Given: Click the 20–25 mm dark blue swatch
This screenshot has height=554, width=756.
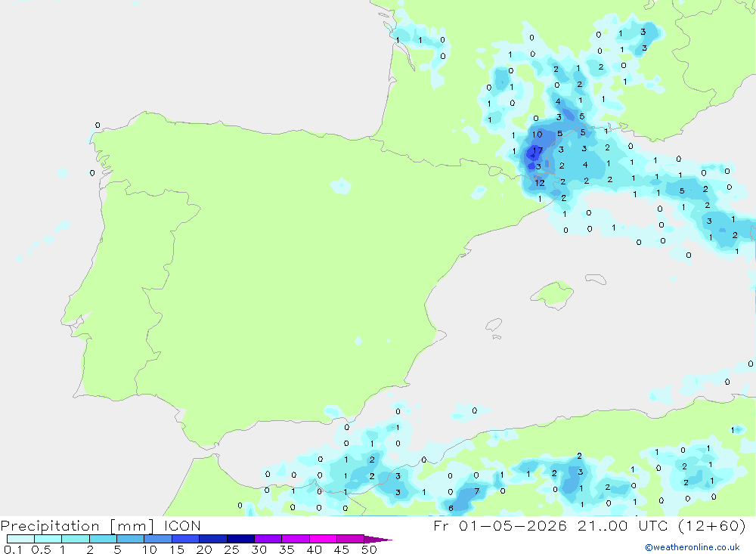Looking at the screenshot, I should click(x=212, y=539).
